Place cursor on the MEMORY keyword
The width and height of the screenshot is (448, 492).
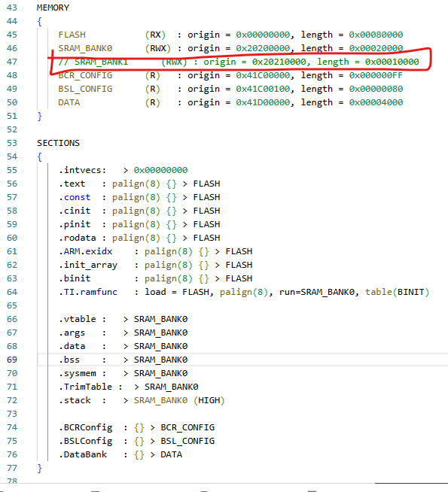pos(53,8)
